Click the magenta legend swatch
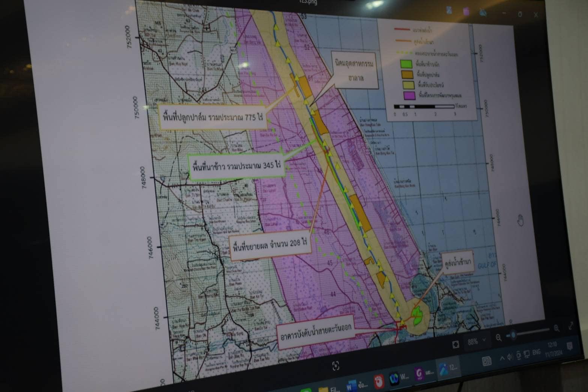The height and width of the screenshot is (392, 588). pyautogui.click(x=409, y=95)
